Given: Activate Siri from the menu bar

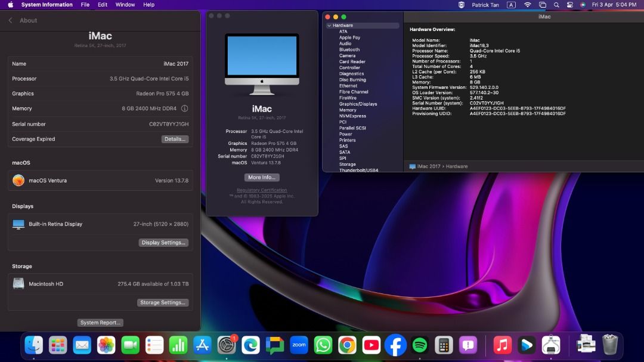Looking at the screenshot, I should [x=583, y=5].
